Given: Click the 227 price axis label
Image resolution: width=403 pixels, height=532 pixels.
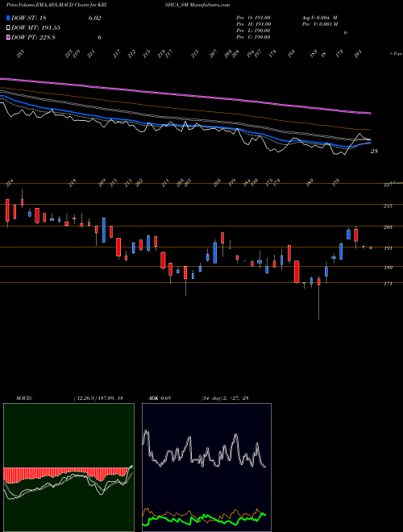Looking at the screenshot, I should [388, 185].
